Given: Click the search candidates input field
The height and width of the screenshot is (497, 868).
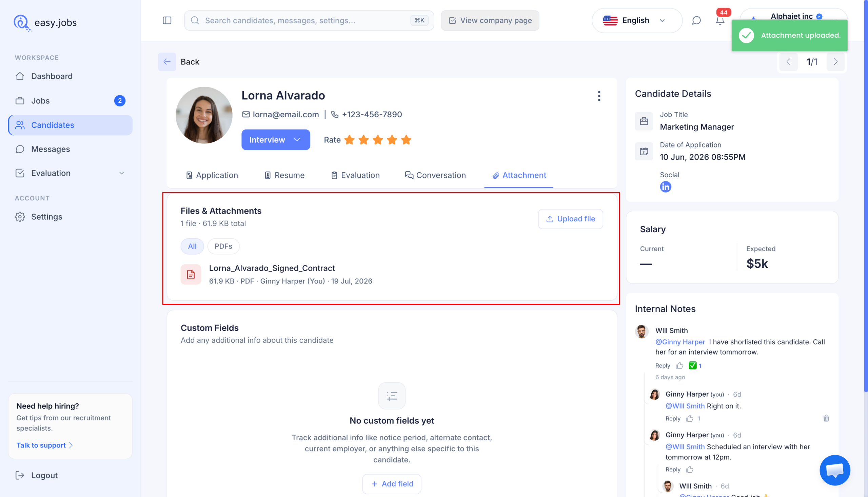Looking at the screenshot, I should pos(309,20).
